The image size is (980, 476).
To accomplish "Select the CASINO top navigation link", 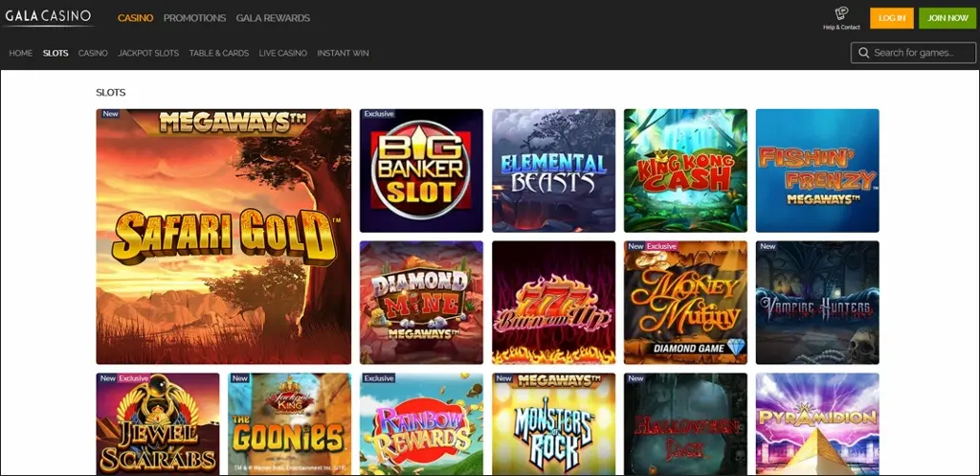I will (x=136, y=18).
